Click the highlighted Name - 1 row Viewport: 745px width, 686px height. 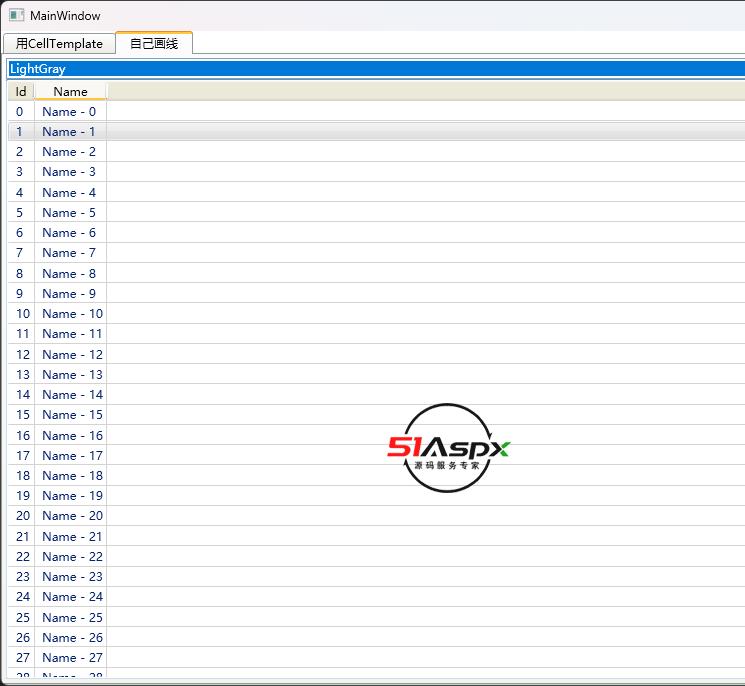point(69,132)
